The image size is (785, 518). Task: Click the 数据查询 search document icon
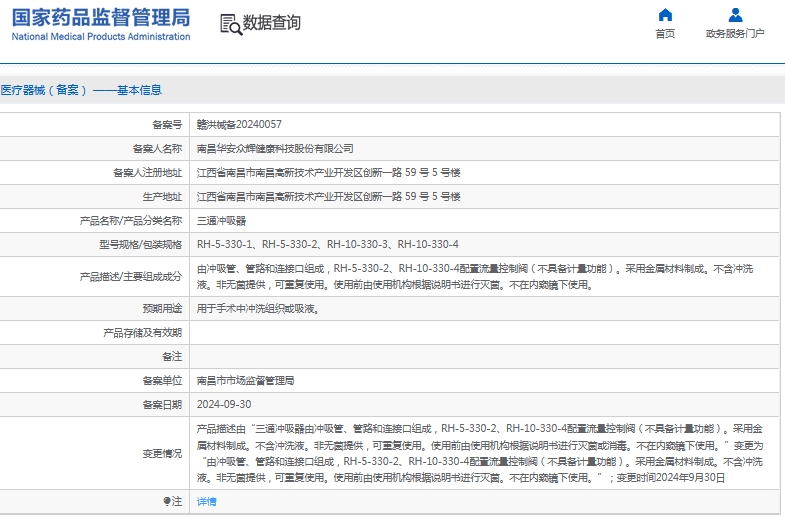point(231,25)
